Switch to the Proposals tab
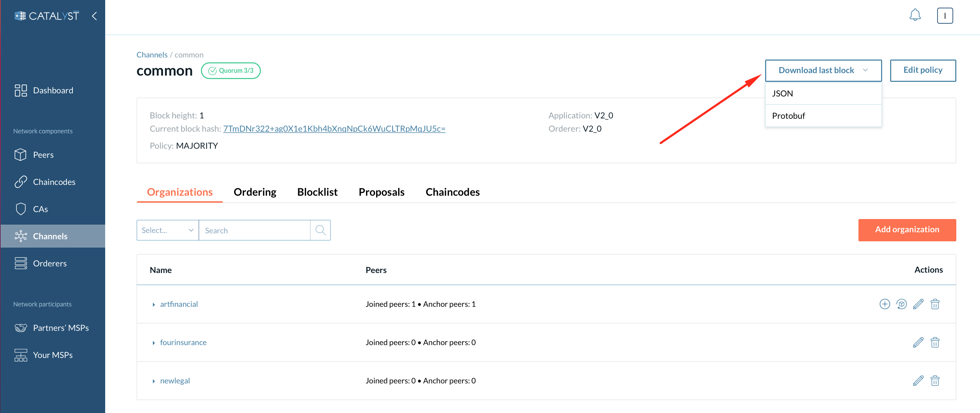The height and width of the screenshot is (413, 980). pos(382,192)
